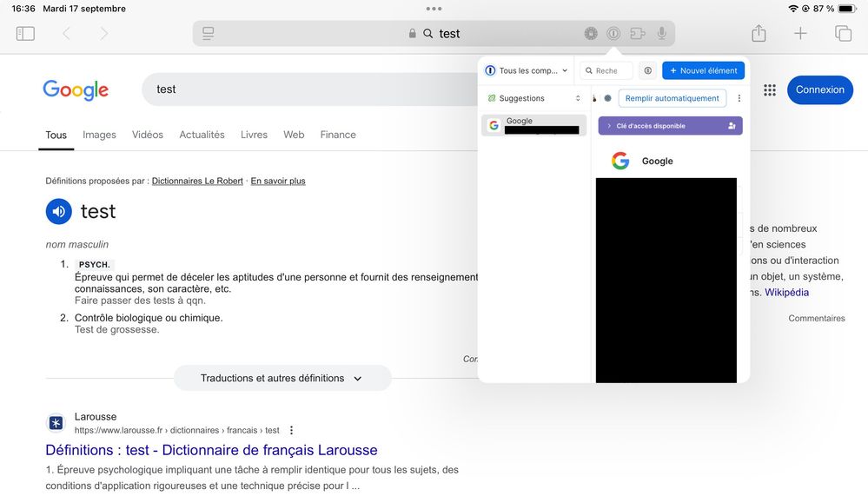Click the "Nouvel élément" button
This screenshot has width=868, height=496.
click(x=703, y=70)
